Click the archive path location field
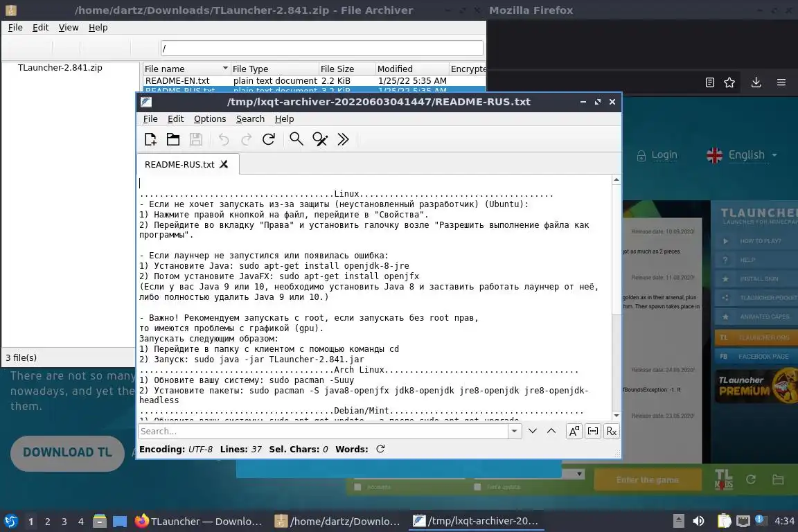798x532 pixels. pos(321,48)
